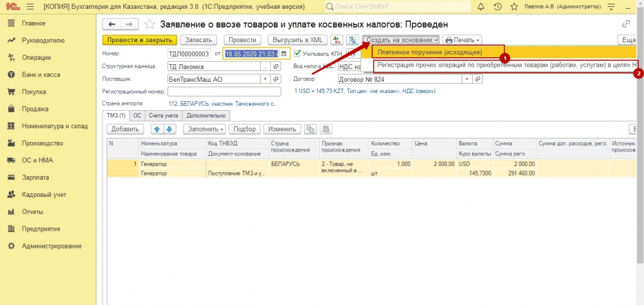Paste rows icon in table toolbar

coord(325,129)
